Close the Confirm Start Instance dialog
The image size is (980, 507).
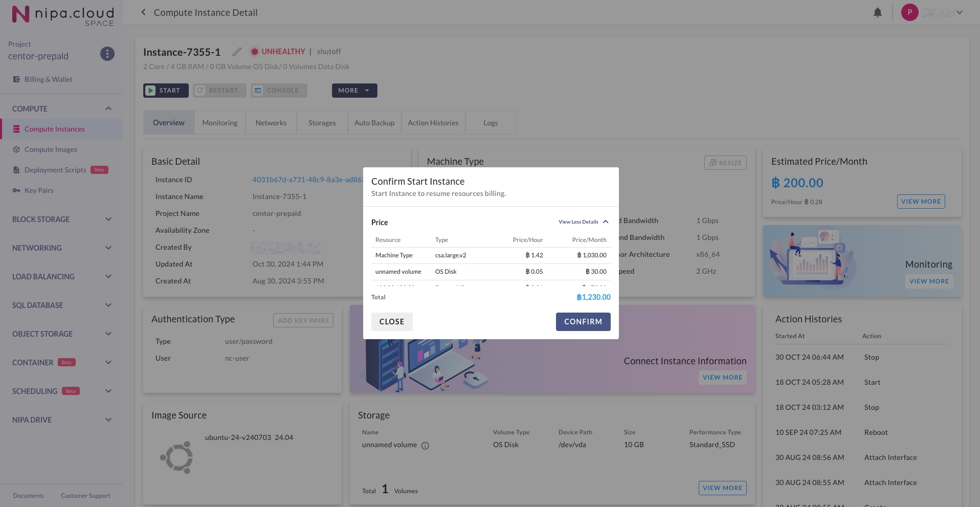click(x=392, y=322)
